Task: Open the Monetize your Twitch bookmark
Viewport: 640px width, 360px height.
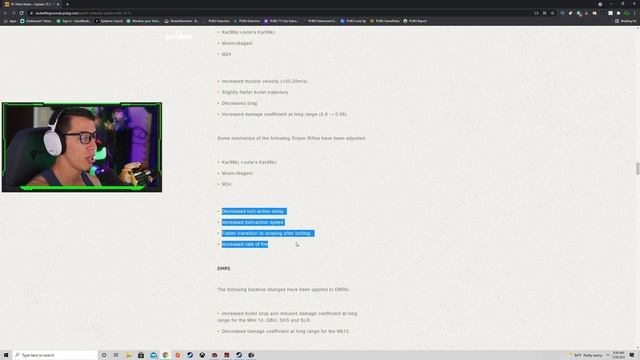Action: pos(143,21)
